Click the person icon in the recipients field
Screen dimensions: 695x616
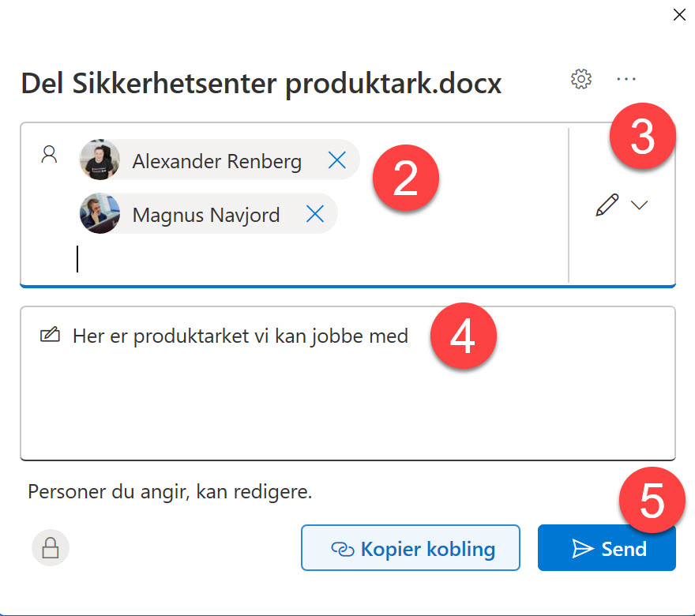coord(49,155)
